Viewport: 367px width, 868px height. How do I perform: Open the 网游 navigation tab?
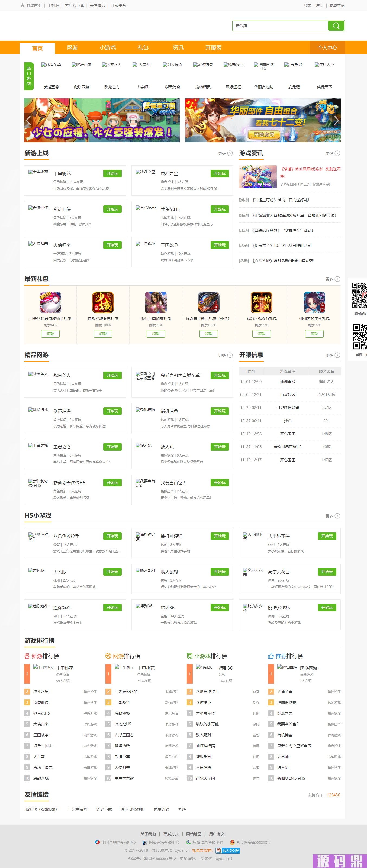point(72,47)
